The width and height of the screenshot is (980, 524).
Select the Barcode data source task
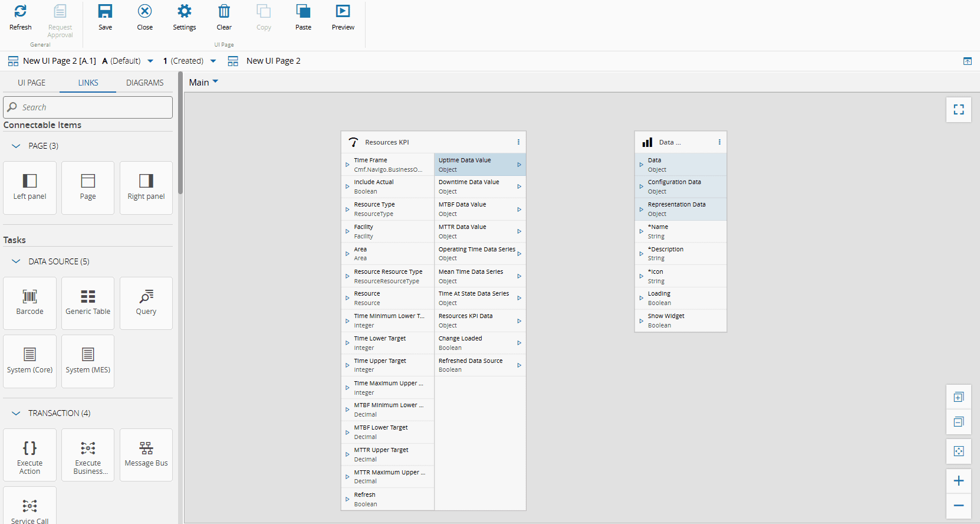pyautogui.click(x=30, y=303)
